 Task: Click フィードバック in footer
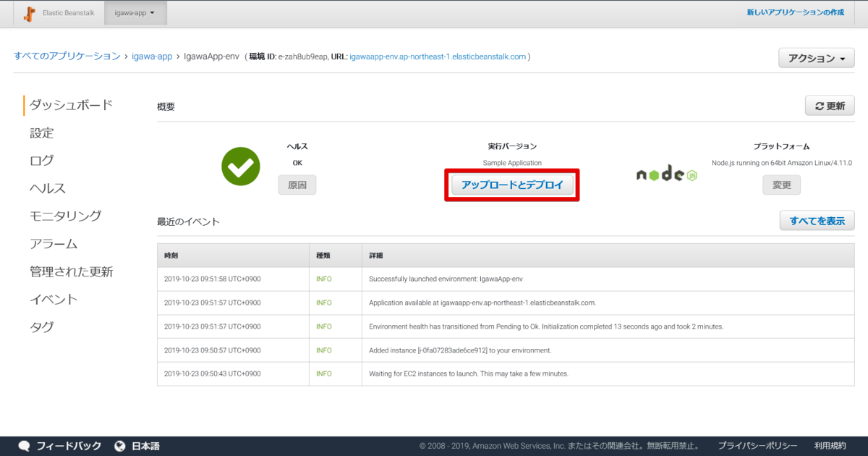(x=69, y=446)
